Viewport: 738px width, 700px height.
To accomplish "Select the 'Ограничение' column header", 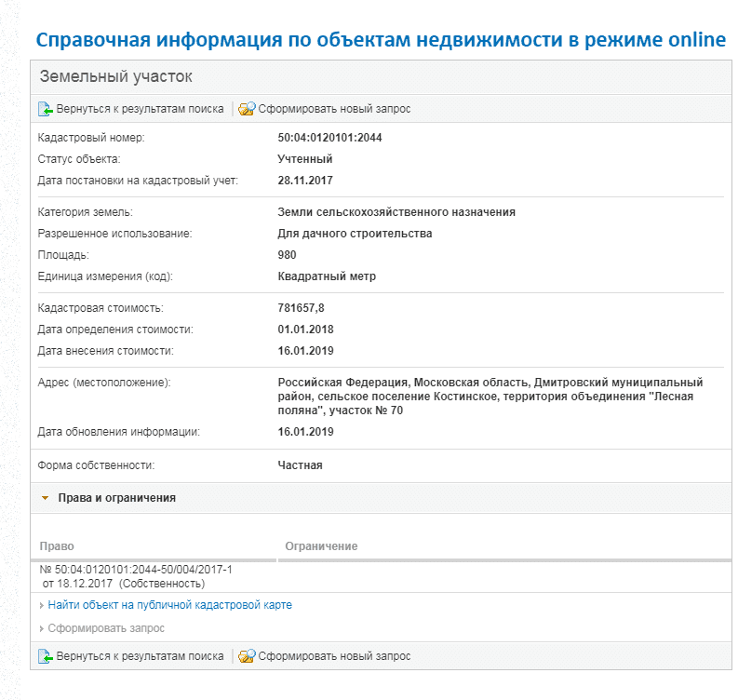I will tap(321, 546).
